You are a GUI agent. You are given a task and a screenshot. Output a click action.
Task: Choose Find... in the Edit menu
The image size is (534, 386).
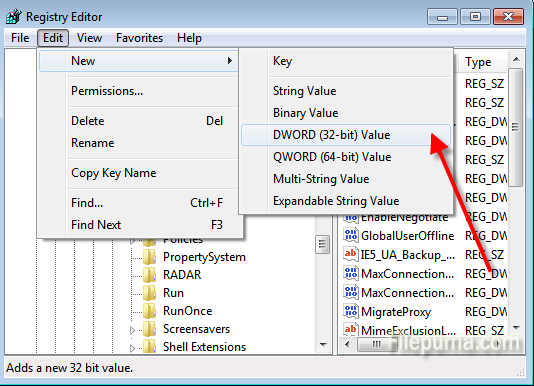point(139,203)
